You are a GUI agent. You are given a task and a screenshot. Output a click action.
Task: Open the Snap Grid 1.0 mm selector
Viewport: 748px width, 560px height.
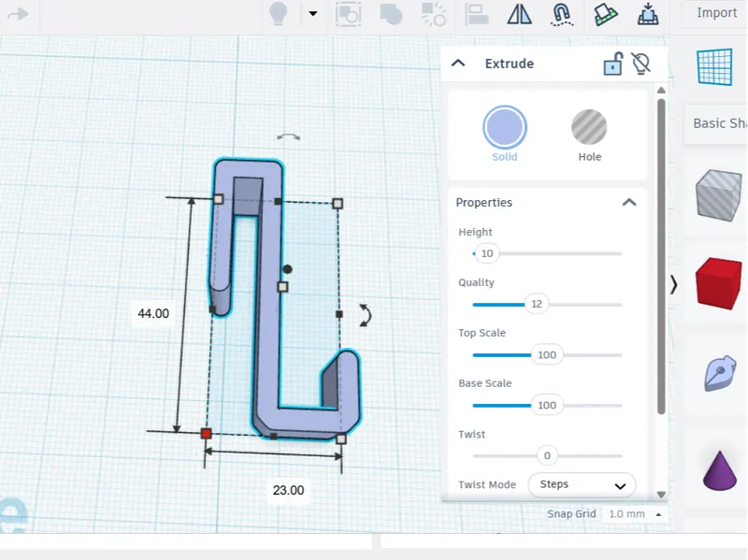coord(633,514)
